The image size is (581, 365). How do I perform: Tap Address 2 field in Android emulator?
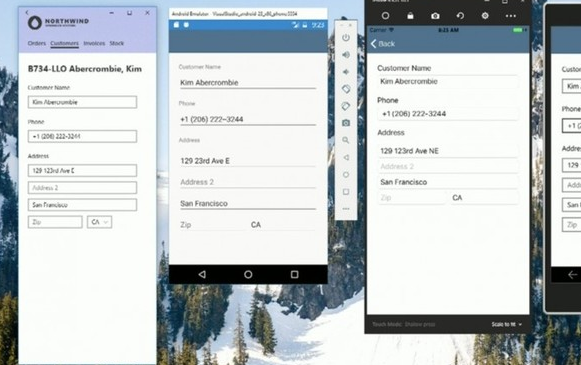[248, 182]
